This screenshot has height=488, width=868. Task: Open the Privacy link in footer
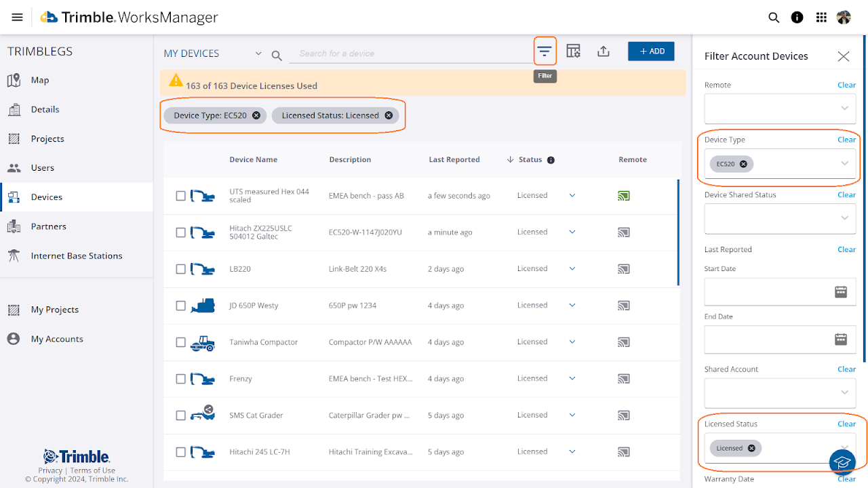click(50, 470)
